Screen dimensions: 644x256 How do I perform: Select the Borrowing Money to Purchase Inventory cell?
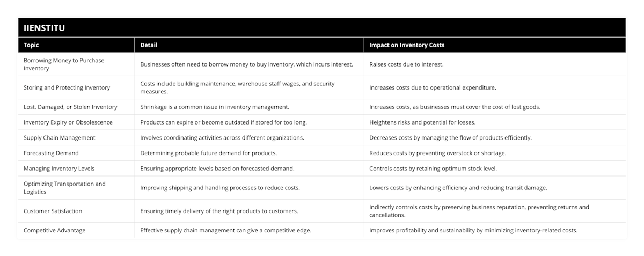(64, 64)
